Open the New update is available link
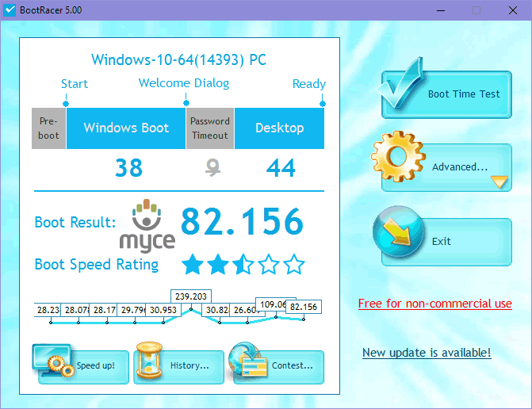Image resolution: width=532 pixels, height=409 pixels. 427,353
